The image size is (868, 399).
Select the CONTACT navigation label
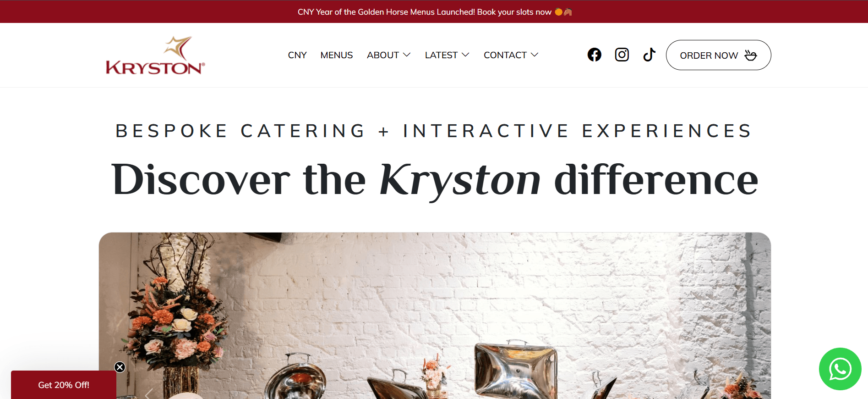505,55
